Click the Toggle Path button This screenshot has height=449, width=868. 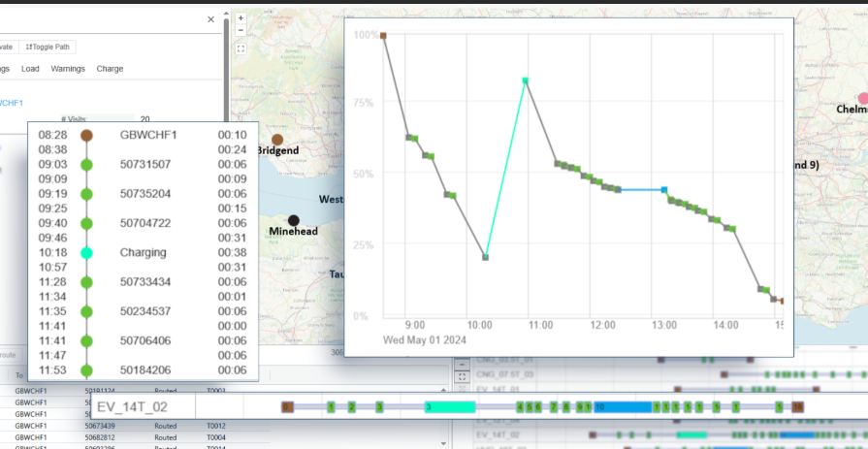pos(48,47)
